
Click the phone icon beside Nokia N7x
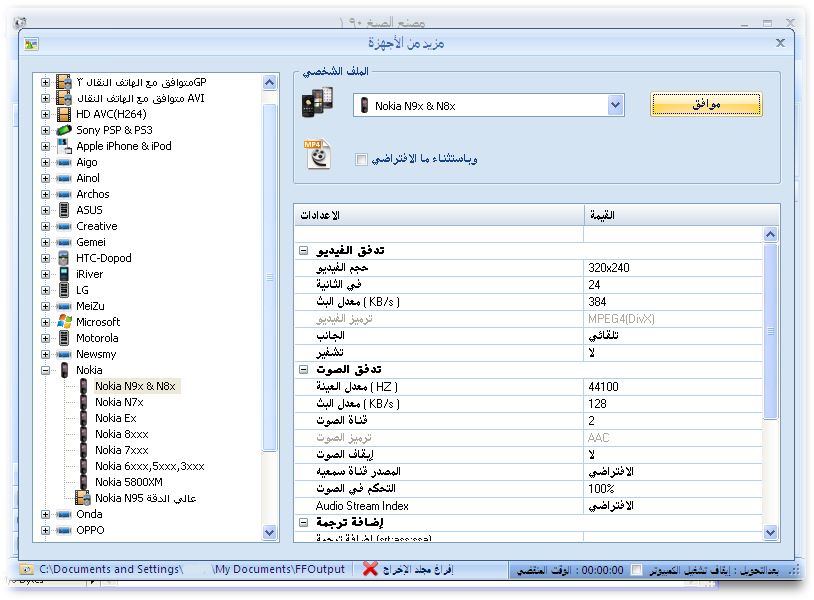(84, 402)
